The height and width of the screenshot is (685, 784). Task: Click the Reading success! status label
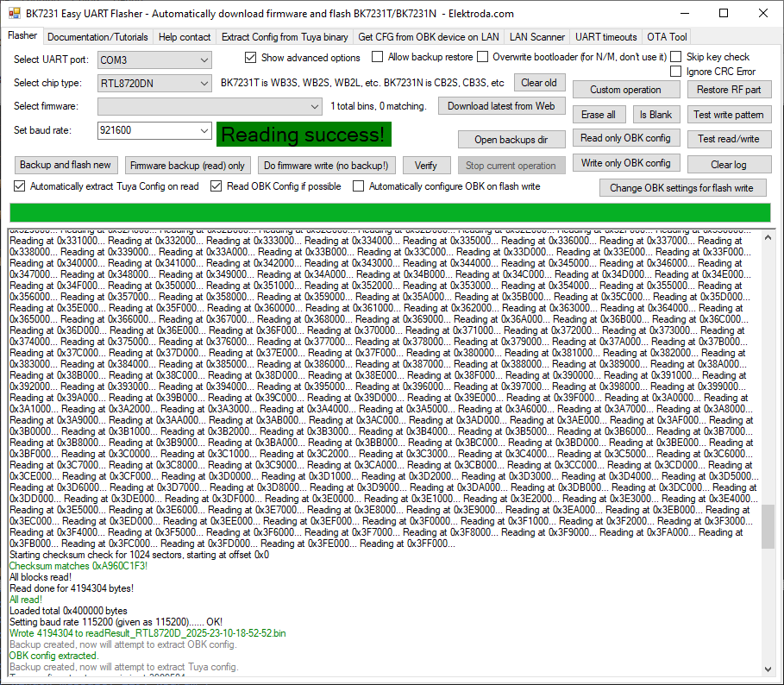point(304,135)
